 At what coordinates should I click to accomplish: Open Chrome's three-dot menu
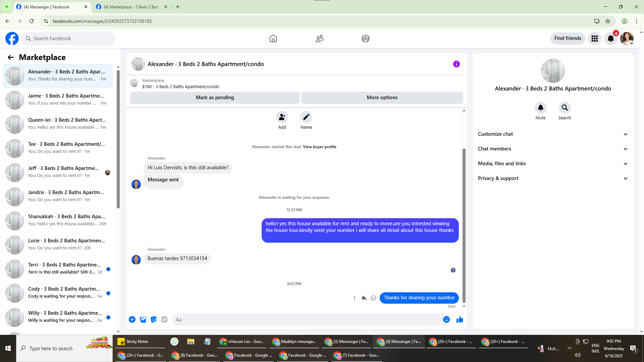tap(637, 21)
